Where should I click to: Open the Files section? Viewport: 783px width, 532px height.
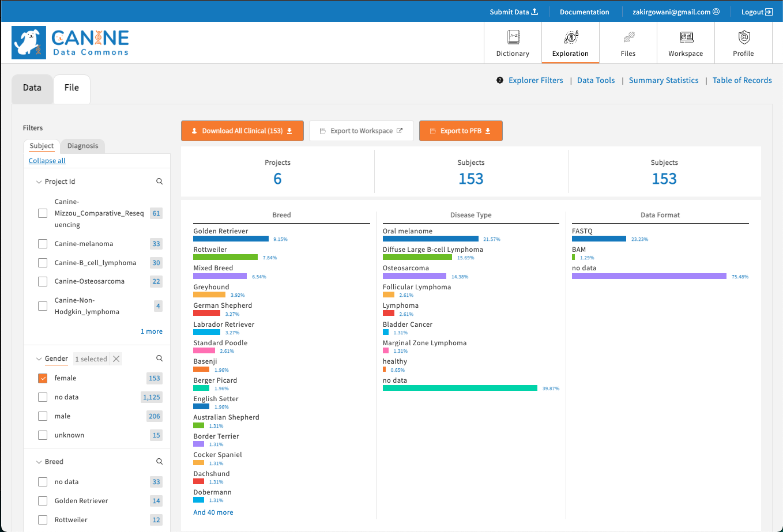(x=628, y=43)
